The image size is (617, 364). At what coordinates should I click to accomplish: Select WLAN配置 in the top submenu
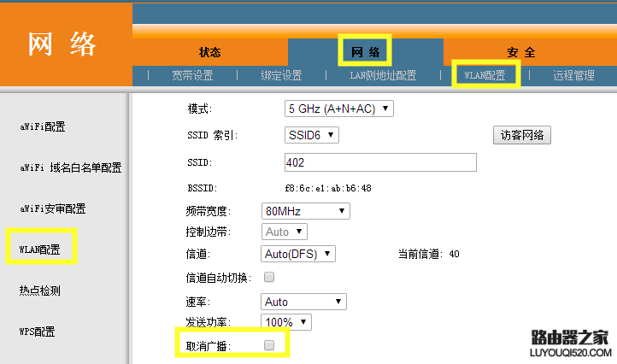(x=485, y=75)
